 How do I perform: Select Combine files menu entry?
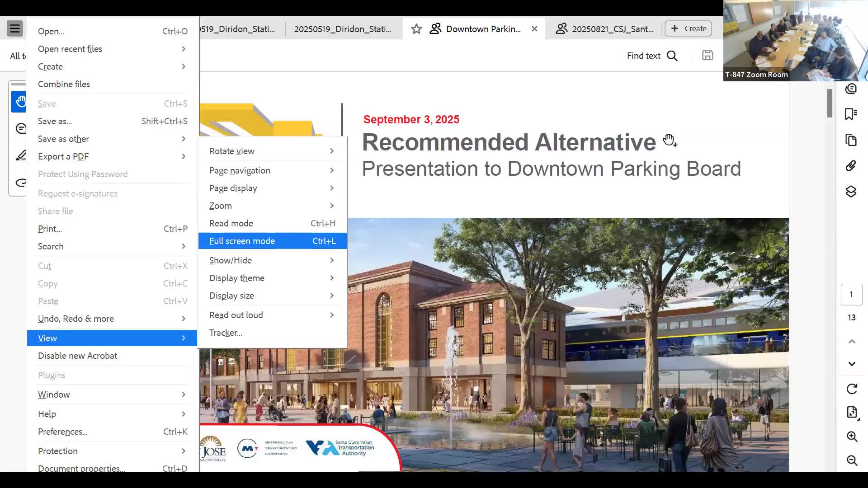[64, 84]
